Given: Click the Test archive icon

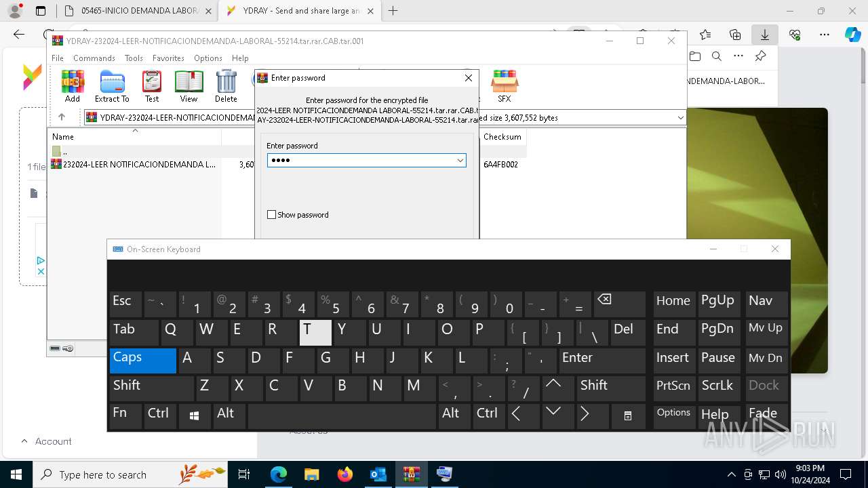Looking at the screenshot, I should coord(152,85).
